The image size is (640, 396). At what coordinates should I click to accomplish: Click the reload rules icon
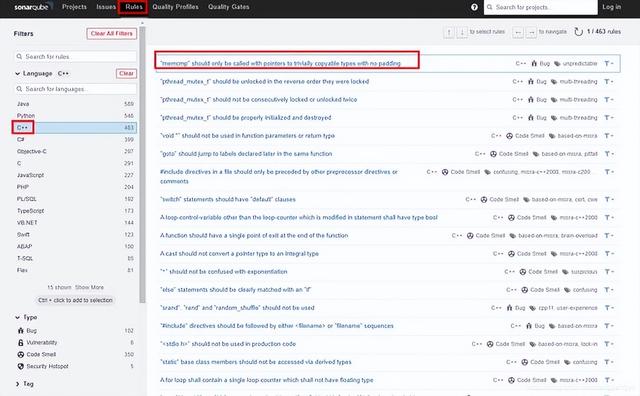[x=578, y=31]
